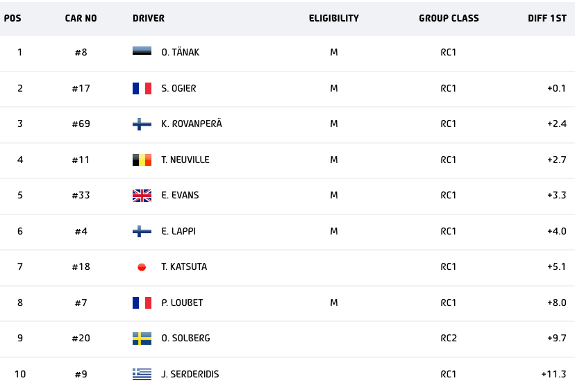Click the GROUP CLASS column header

coord(449,19)
